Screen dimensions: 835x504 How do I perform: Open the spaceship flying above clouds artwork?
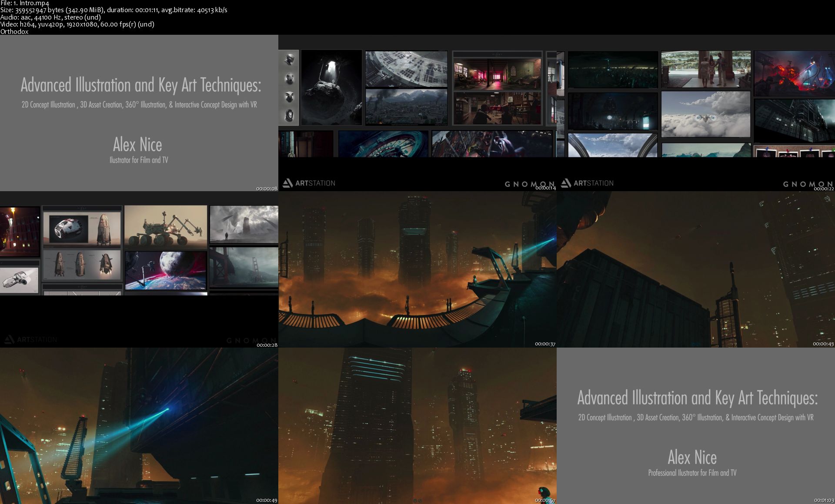[705, 114]
